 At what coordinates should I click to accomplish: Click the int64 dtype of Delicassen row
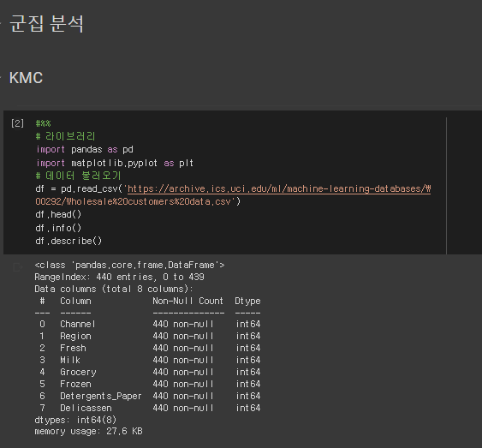[248, 408]
